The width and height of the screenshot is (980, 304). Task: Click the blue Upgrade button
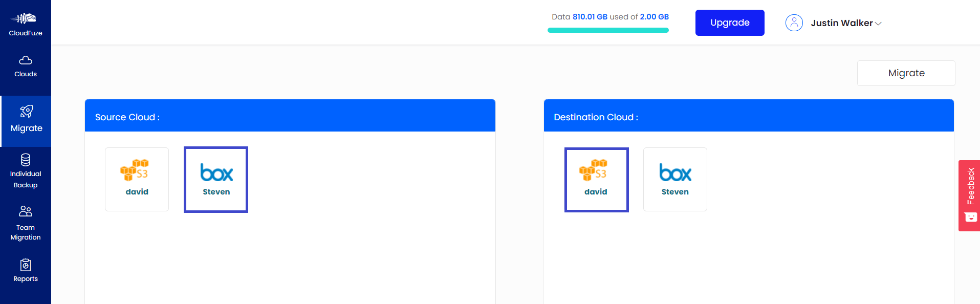point(730,23)
